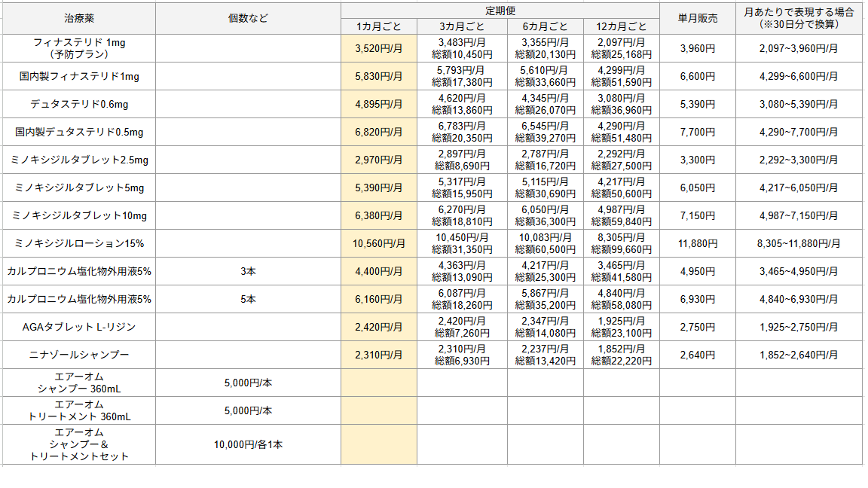Select the 6,087円/月 総額18,260円 cell
The image size is (868, 488).
(462, 299)
